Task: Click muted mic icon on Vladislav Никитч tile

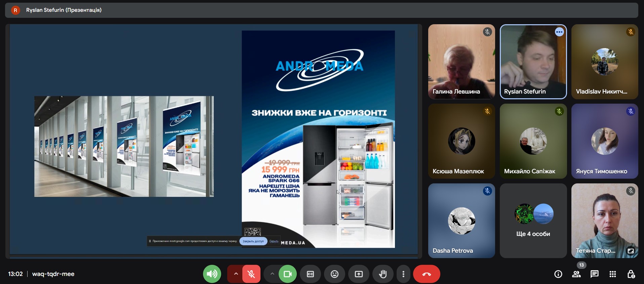Action: [x=631, y=32]
